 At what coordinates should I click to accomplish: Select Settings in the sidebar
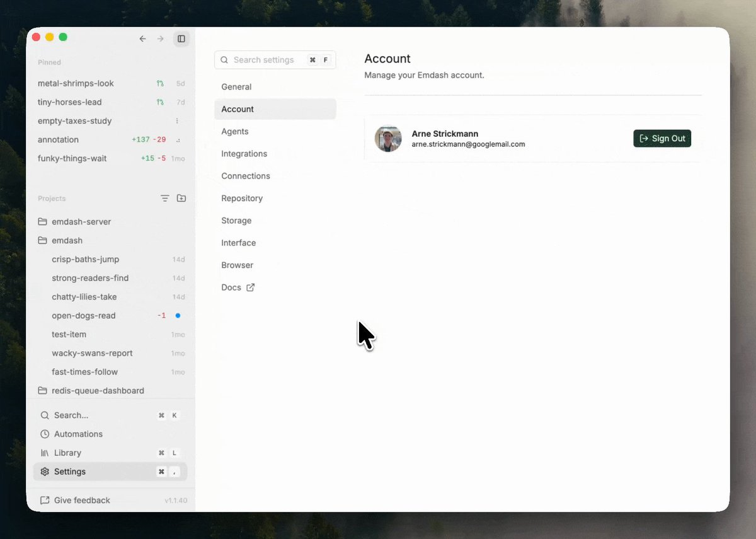pyautogui.click(x=110, y=472)
